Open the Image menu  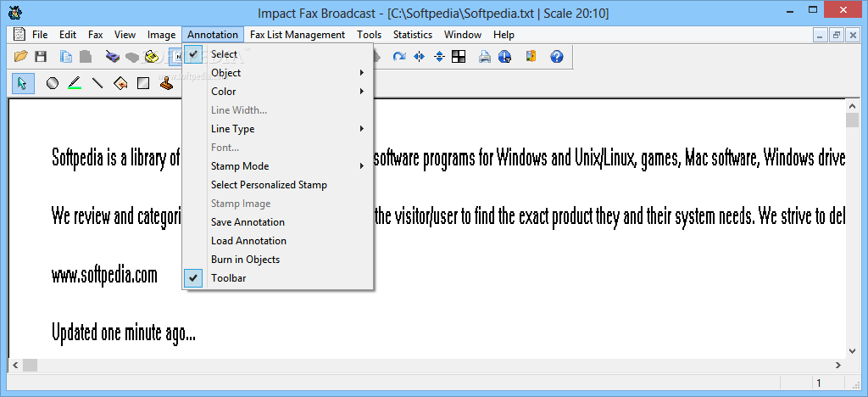(162, 34)
